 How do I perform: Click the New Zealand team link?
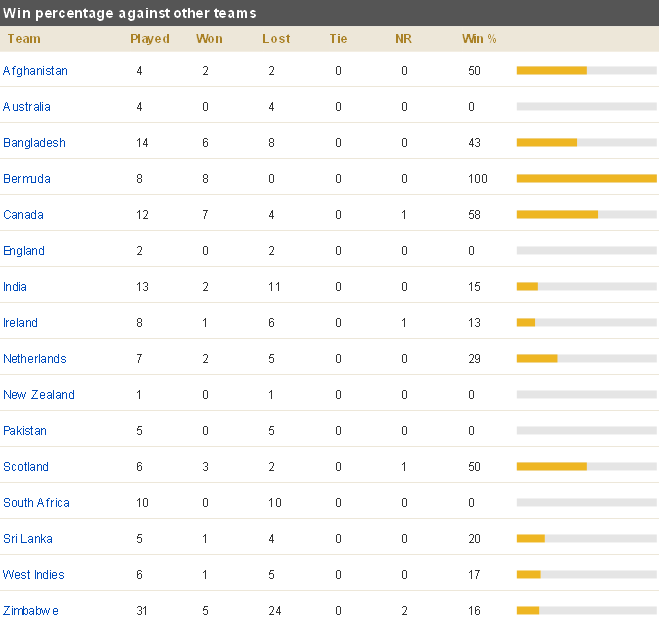tap(39, 395)
